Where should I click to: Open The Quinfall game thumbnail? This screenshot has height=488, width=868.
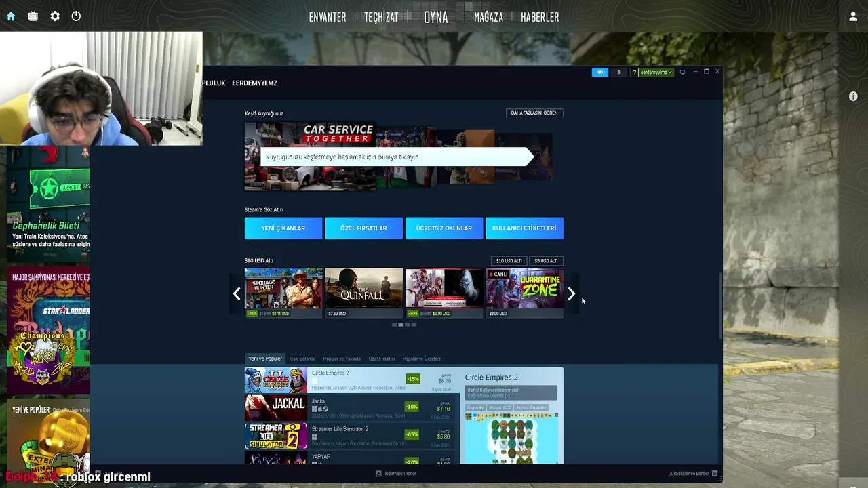pos(363,293)
